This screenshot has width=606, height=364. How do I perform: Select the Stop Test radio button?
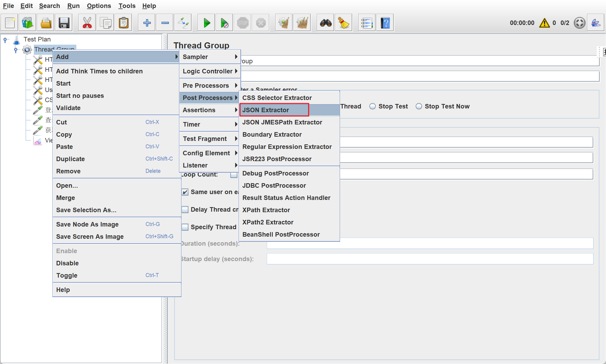click(372, 106)
